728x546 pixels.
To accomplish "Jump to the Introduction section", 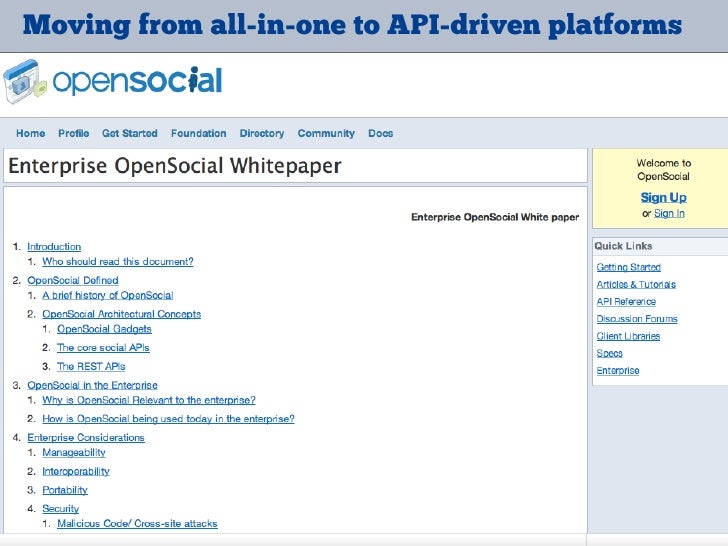I will pyautogui.click(x=54, y=247).
